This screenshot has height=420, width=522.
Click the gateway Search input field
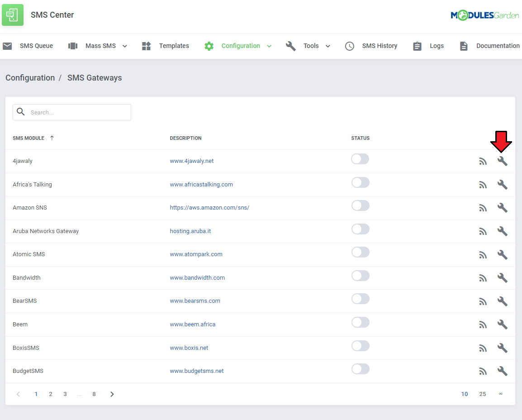click(x=72, y=112)
